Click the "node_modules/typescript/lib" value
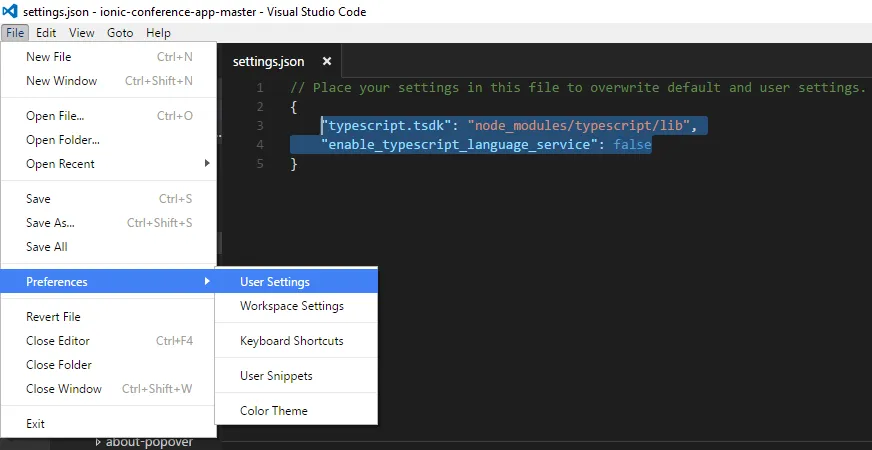The width and height of the screenshot is (872, 450). (578, 126)
